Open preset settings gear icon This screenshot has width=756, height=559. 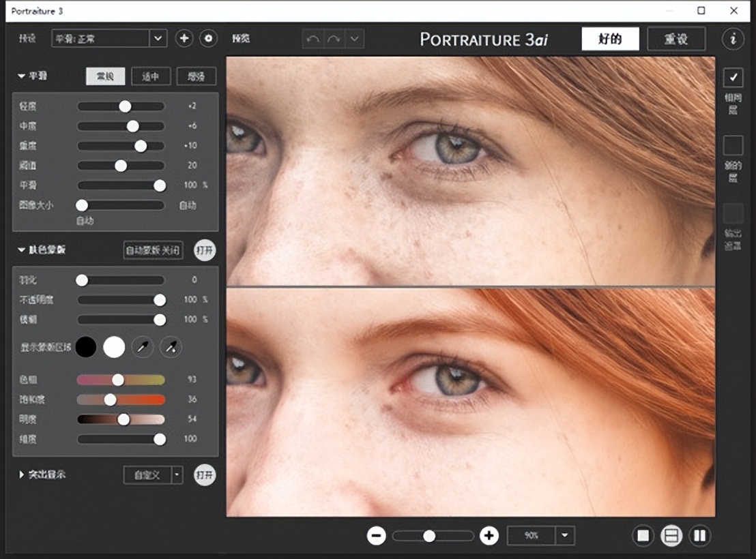[x=208, y=38]
